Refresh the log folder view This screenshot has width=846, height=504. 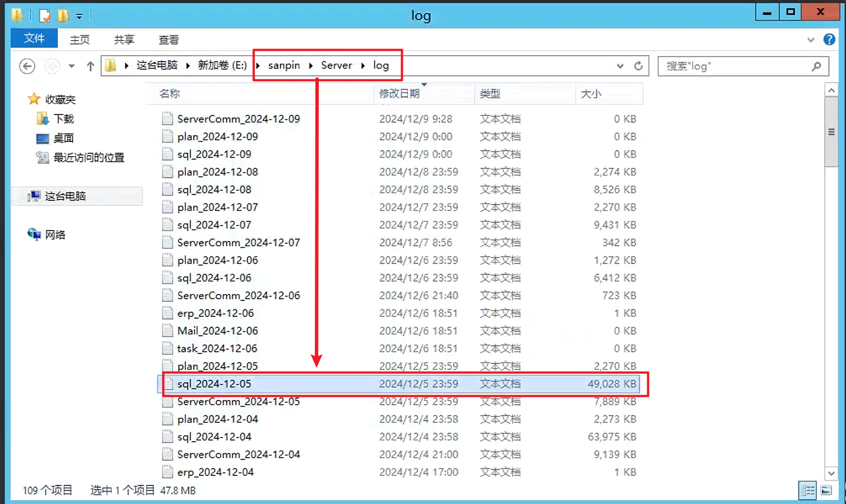(638, 66)
